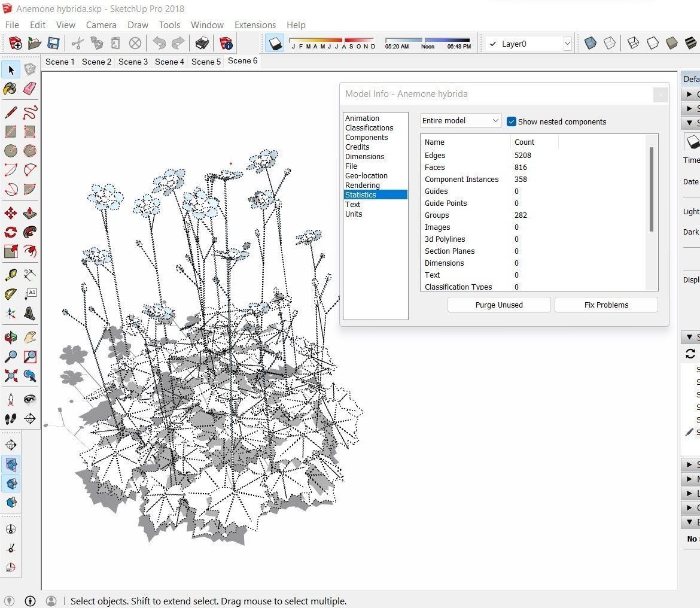700x608 pixels.
Task: Select the Walk footprints tool
Action: pos(11,418)
